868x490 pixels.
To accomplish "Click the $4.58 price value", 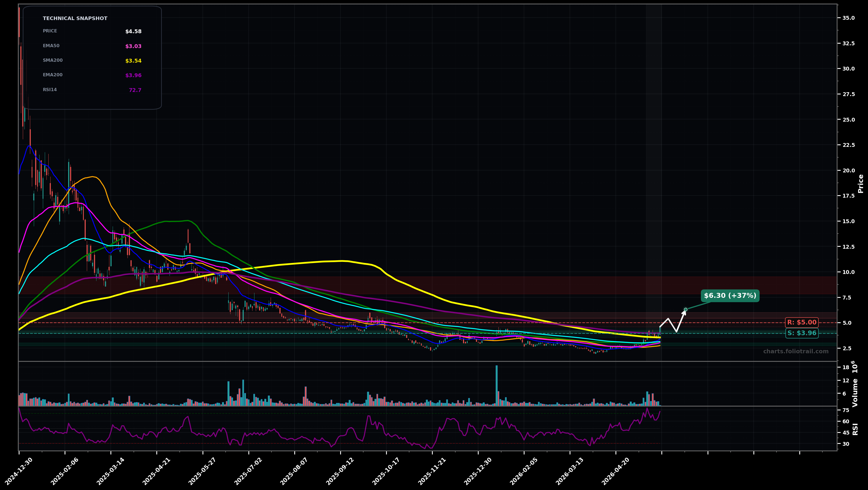I will coord(134,32).
